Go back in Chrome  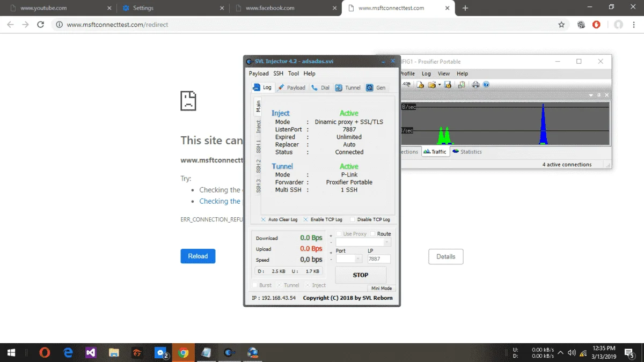pyautogui.click(x=11, y=25)
